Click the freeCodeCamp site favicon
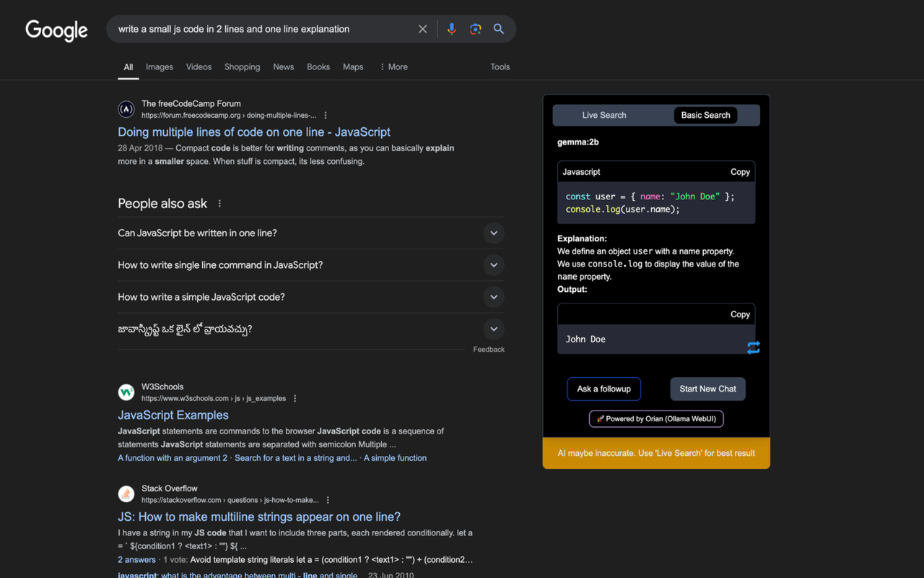 tap(126, 109)
